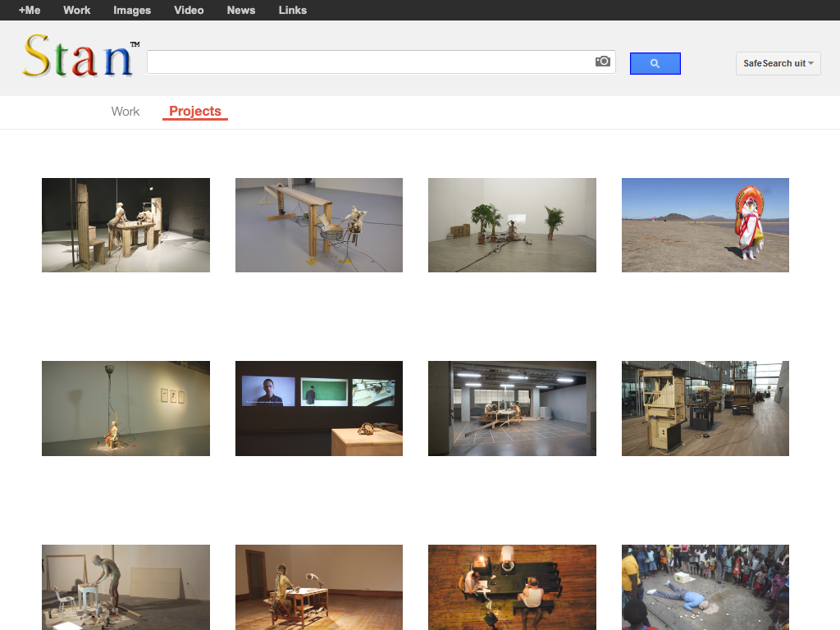The height and width of the screenshot is (630, 840).
Task: View overhead thumbnail of two men at black table
Action: click(x=512, y=587)
